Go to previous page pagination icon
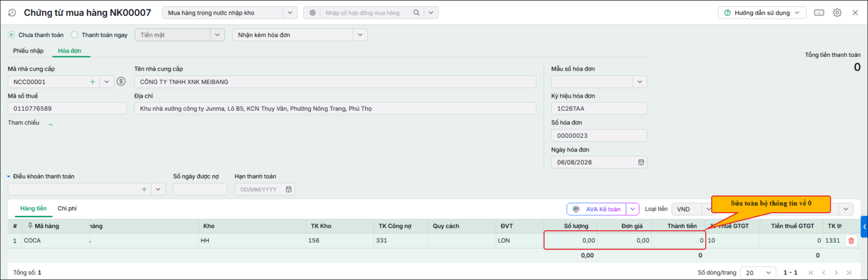The image size is (868, 280). (824, 272)
